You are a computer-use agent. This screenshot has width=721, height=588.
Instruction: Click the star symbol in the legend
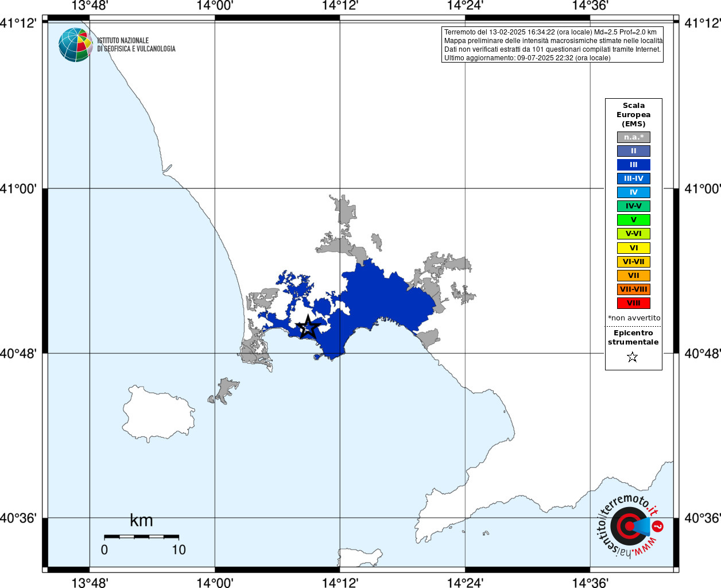633,357
